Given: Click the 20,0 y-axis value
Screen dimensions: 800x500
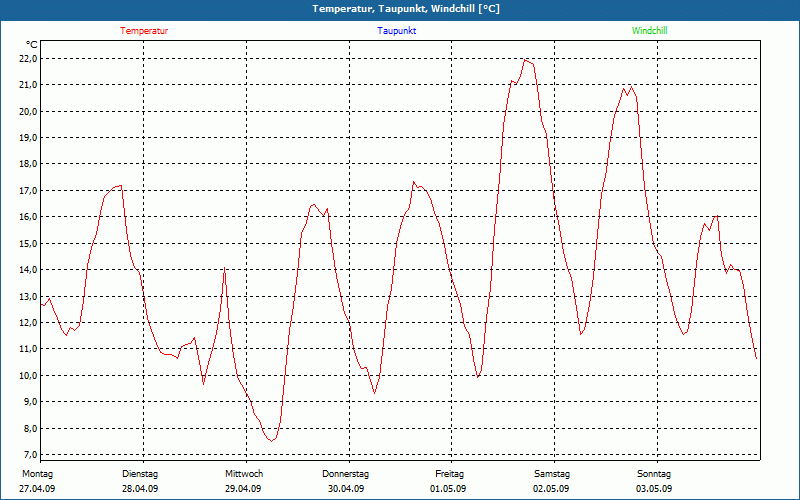Looking at the screenshot, I should [x=28, y=111].
